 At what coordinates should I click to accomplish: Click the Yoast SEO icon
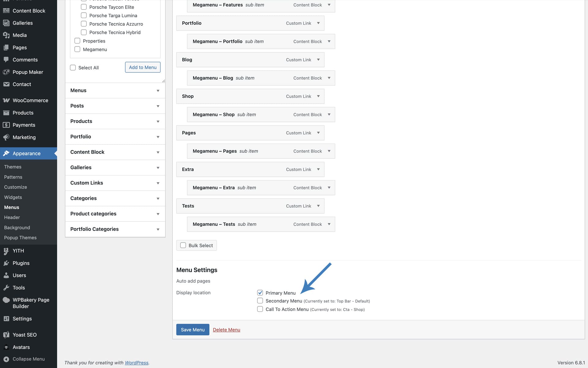click(x=6, y=335)
